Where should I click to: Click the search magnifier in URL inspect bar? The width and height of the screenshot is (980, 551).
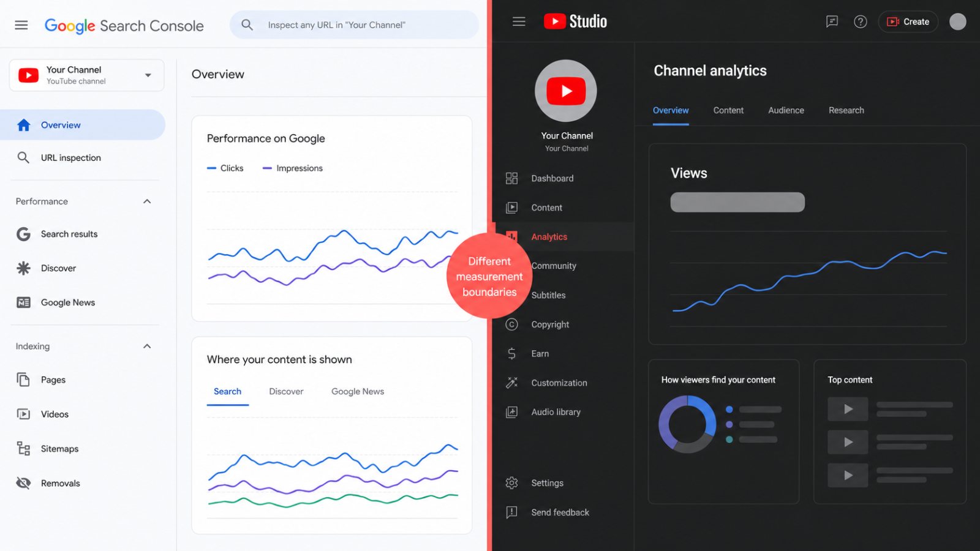(247, 24)
